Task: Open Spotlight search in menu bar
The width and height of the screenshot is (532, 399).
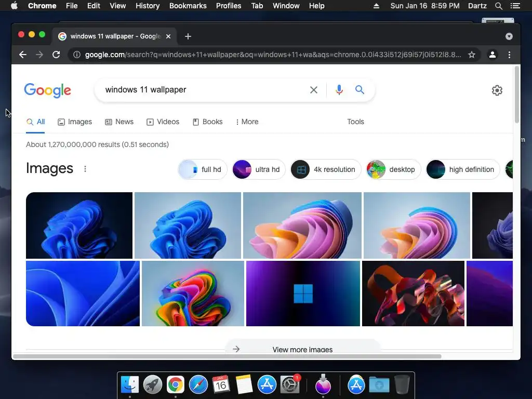Action: pos(498,6)
